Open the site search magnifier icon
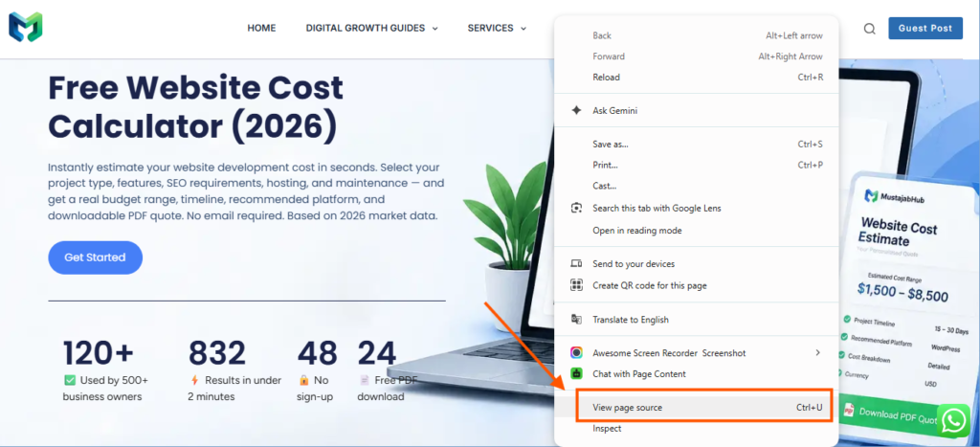 pyautogui.click(x=869, y=28)
